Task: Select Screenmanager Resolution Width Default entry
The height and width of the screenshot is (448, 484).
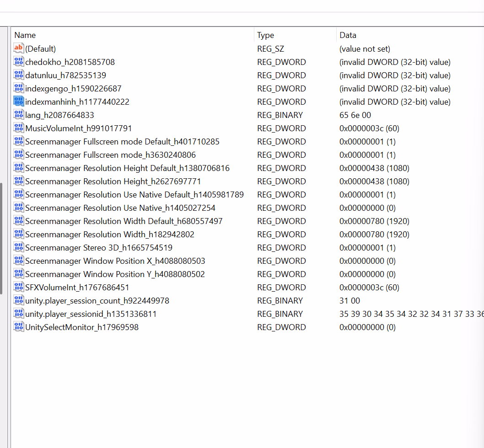Action: (124, 221)
